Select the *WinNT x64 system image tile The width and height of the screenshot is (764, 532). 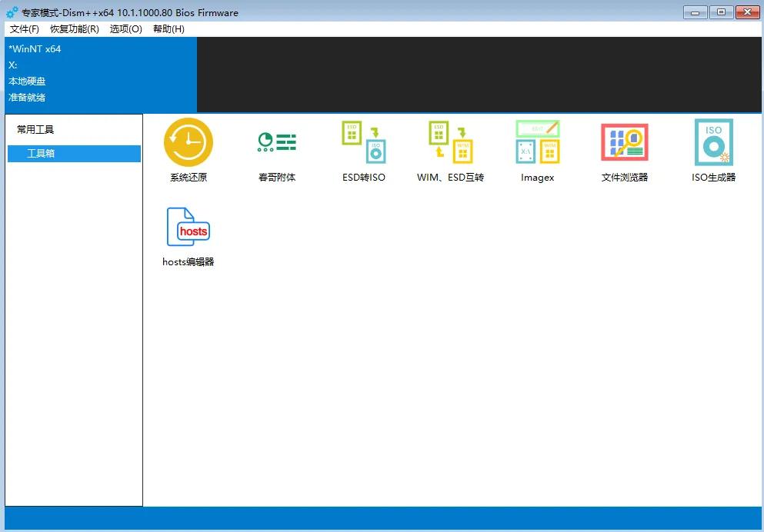coord(100,74)
